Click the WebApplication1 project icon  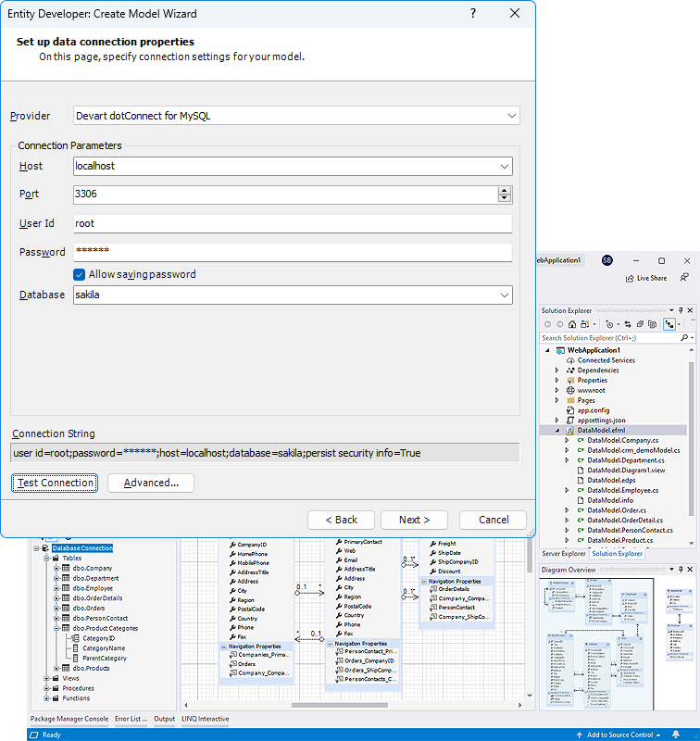(x=561, y=350)
